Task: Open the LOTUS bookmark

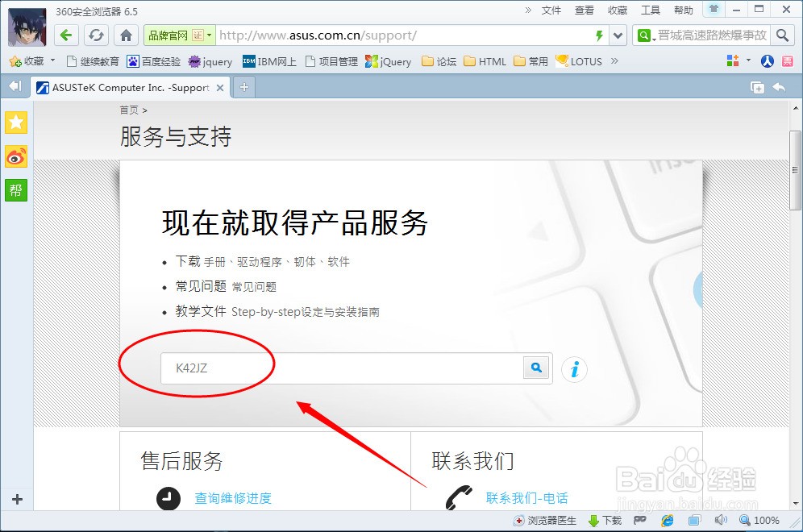Action: (579, 61)
